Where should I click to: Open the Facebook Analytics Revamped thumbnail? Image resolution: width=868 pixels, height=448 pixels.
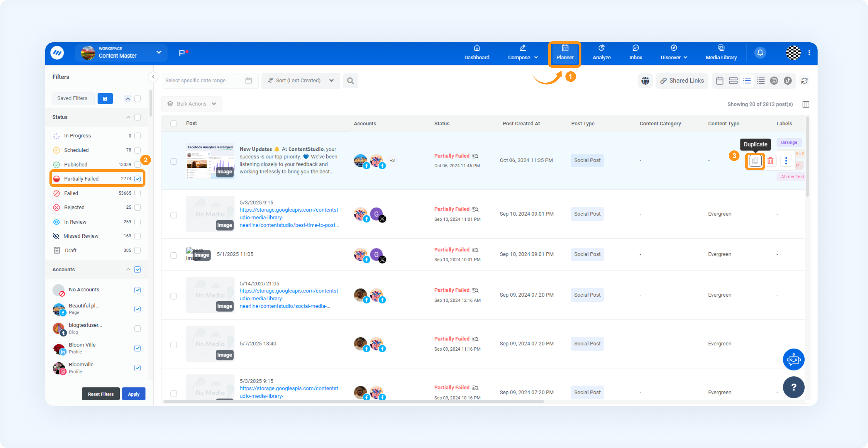210,161
